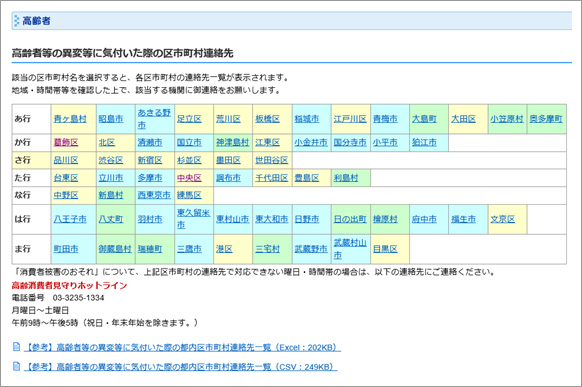Image resolution: width=582 pixels, height=387 pixels.
Task: Select the 江東区 link
Action: [267, 142]
